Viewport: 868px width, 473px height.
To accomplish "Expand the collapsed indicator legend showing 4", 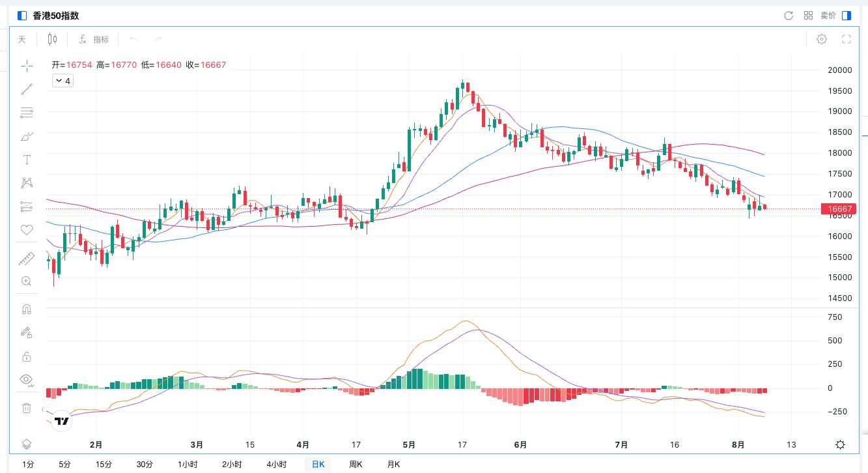I will 63,81.
